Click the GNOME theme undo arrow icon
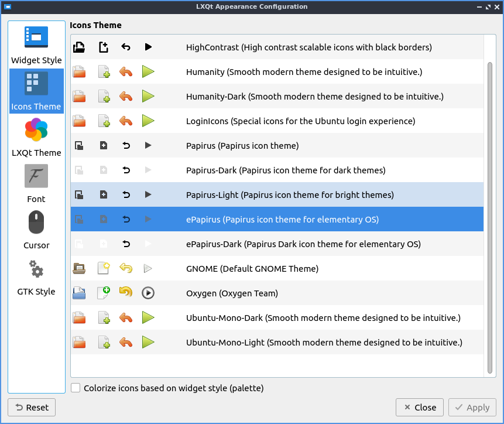The image size is (504, 424). click(126, 268)
